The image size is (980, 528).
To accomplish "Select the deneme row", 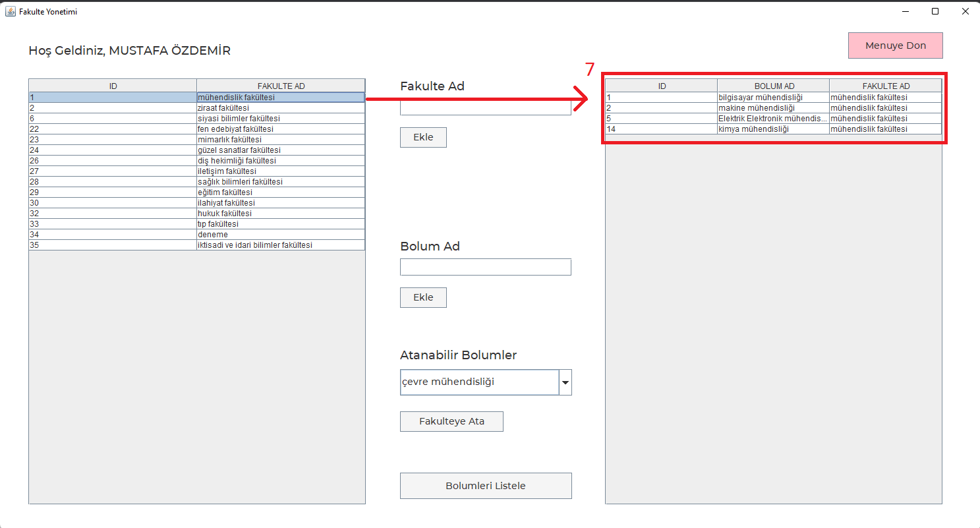I will [196, 234].
